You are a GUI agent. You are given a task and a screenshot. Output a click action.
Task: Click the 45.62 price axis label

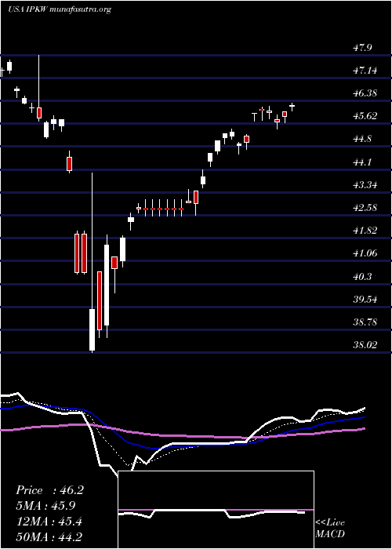(365, 116)
